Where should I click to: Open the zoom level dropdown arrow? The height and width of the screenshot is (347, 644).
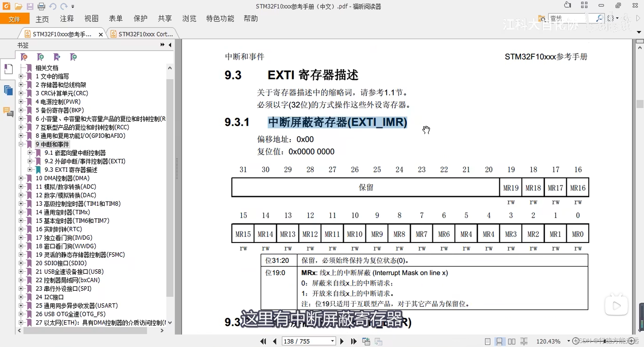[x=569, y=341]
